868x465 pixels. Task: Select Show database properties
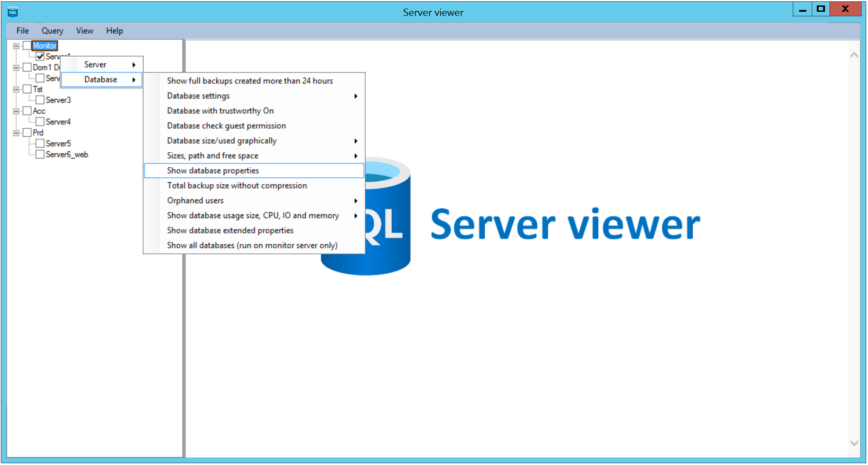213,171
